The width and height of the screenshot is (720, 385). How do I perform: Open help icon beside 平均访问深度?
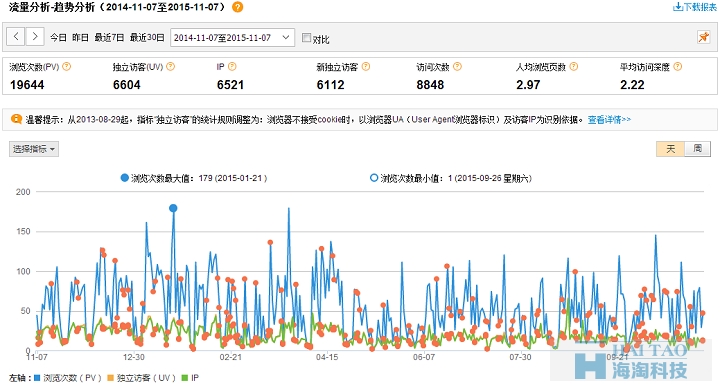pos(677,67)
